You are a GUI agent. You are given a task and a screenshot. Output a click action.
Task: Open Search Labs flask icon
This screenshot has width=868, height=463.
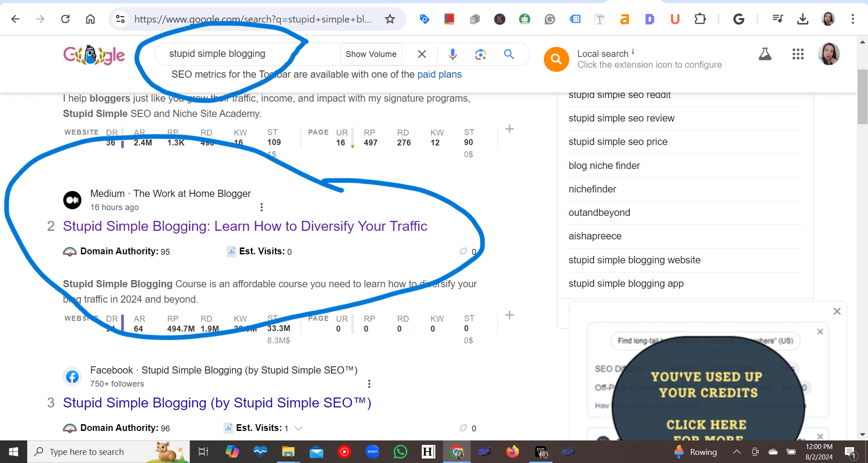tap(765, 54)
